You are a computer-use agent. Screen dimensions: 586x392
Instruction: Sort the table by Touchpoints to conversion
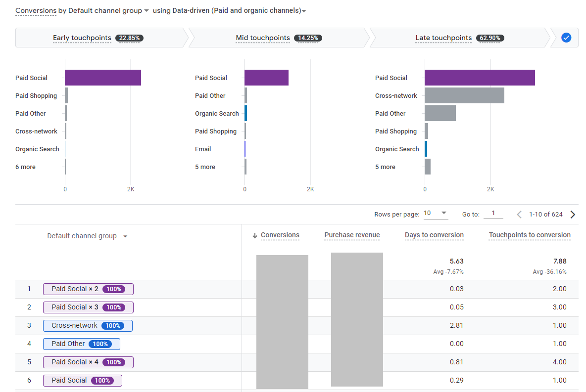tap(530, 235)
